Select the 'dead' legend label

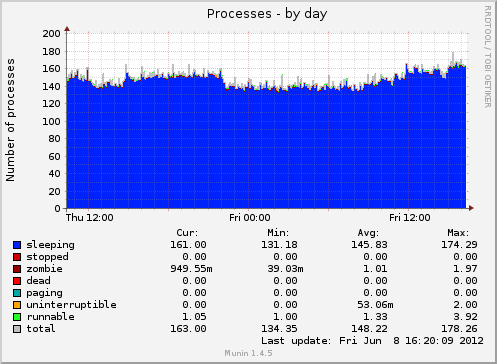(x=38, y=281)
